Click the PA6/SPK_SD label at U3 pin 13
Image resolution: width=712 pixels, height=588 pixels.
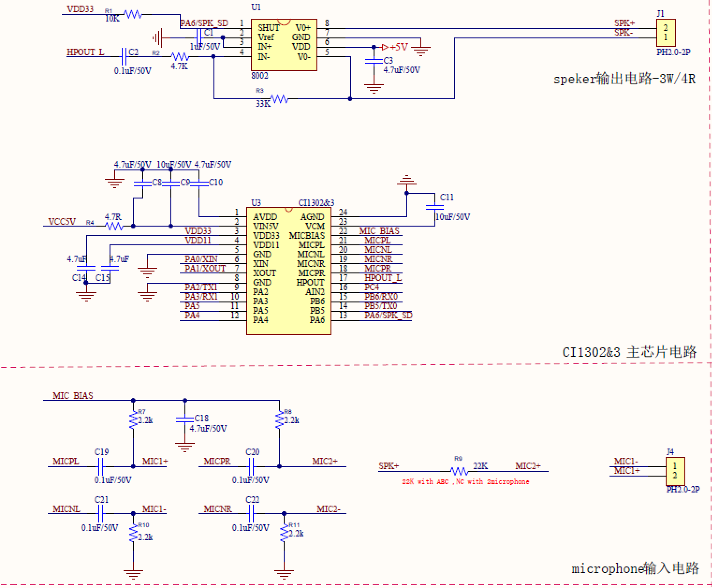click(x=388, y=315)
